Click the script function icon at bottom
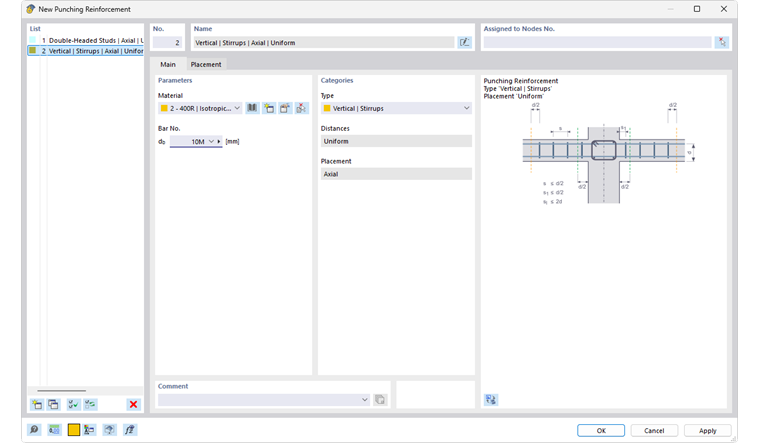The image size is (760, 443). [x=130, y=430]
